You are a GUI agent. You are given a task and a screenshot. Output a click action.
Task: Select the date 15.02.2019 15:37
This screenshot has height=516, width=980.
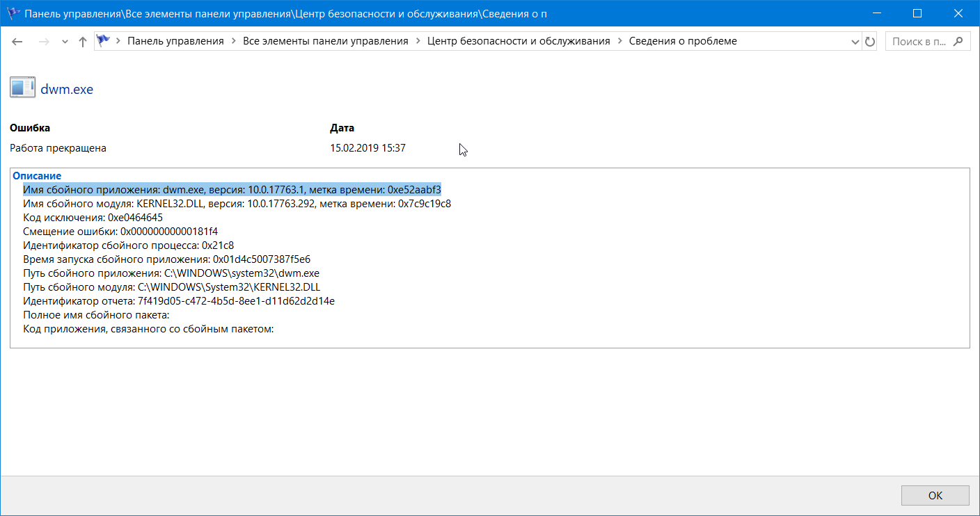367,148
